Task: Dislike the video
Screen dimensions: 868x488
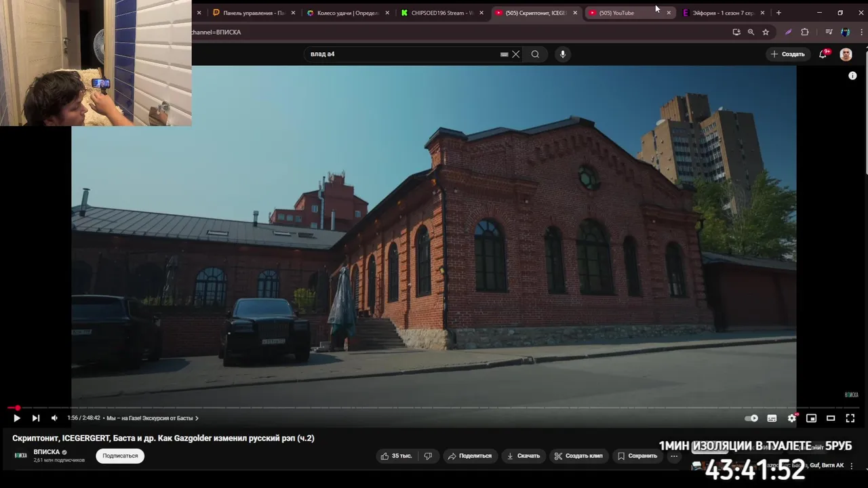Action: pyautogui.click(x=428, y=456)
